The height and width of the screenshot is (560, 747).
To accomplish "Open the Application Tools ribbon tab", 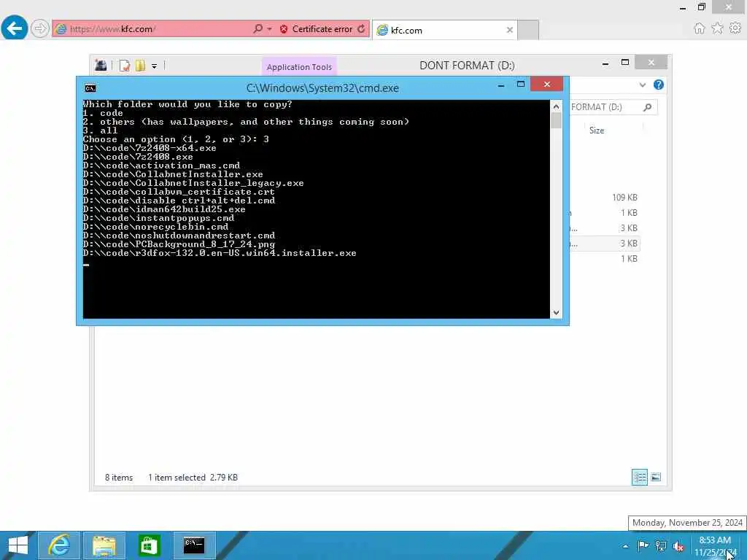I will point(299,67).
